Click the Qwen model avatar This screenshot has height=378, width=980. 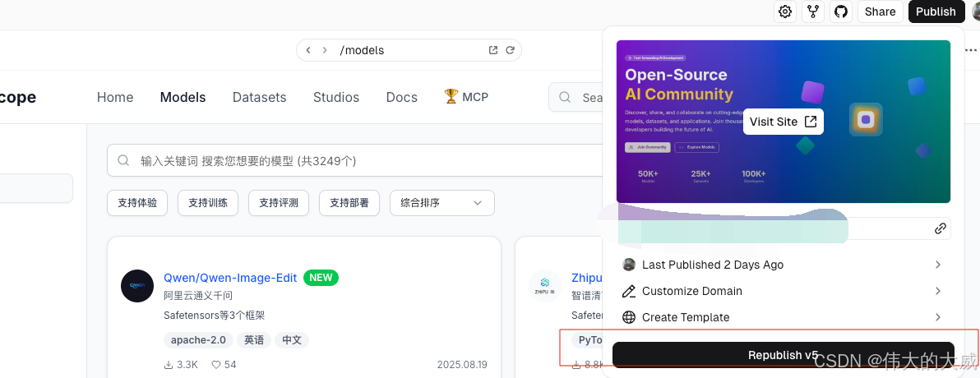(x=136, y=285)
